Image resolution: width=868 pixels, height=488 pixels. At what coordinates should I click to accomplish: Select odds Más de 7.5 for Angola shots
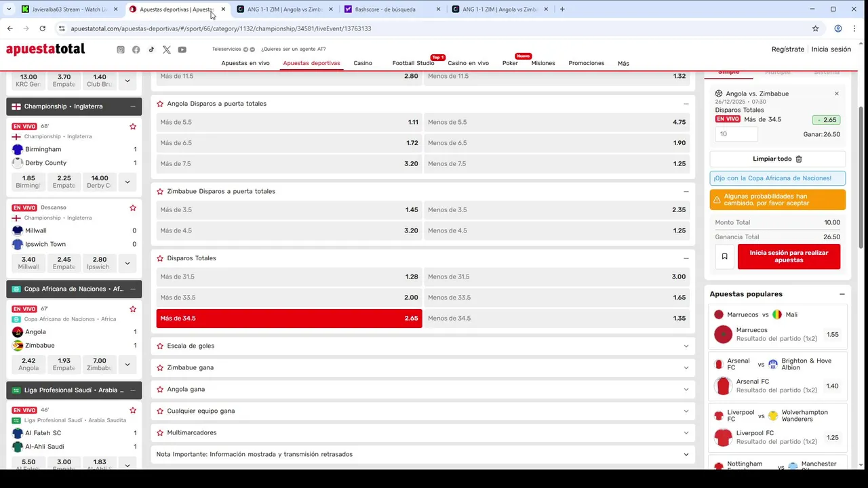289,163
